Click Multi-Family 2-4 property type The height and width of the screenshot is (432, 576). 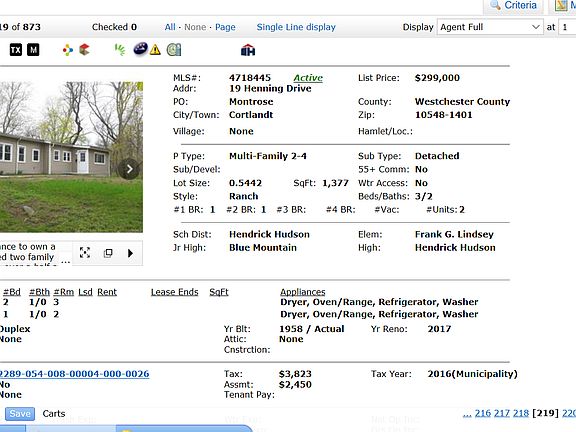[x=267, y=156]
